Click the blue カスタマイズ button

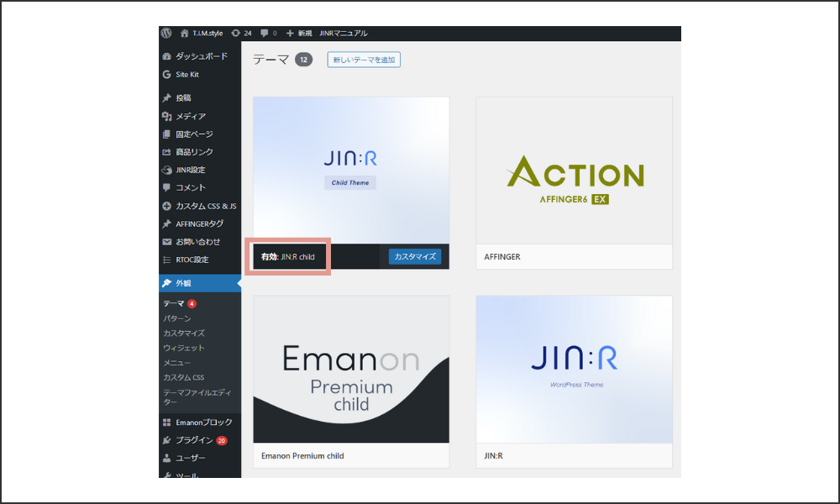pos(415,256)
